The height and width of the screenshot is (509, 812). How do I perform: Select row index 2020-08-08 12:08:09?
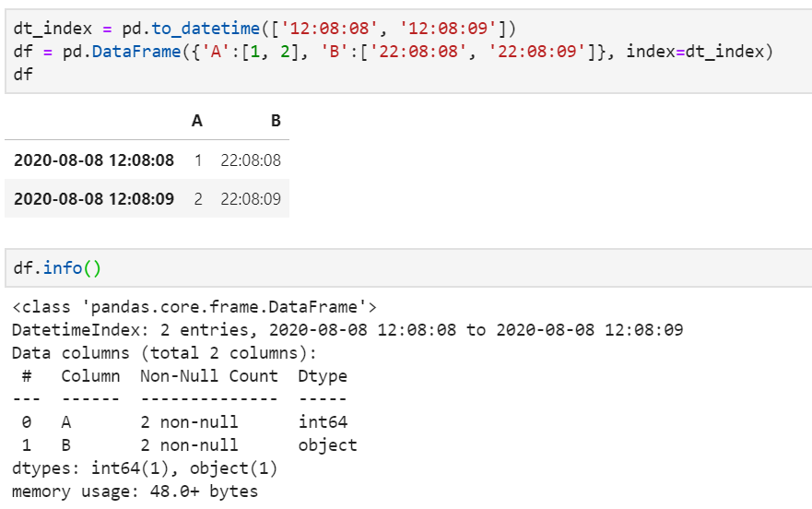coord(94,198)
